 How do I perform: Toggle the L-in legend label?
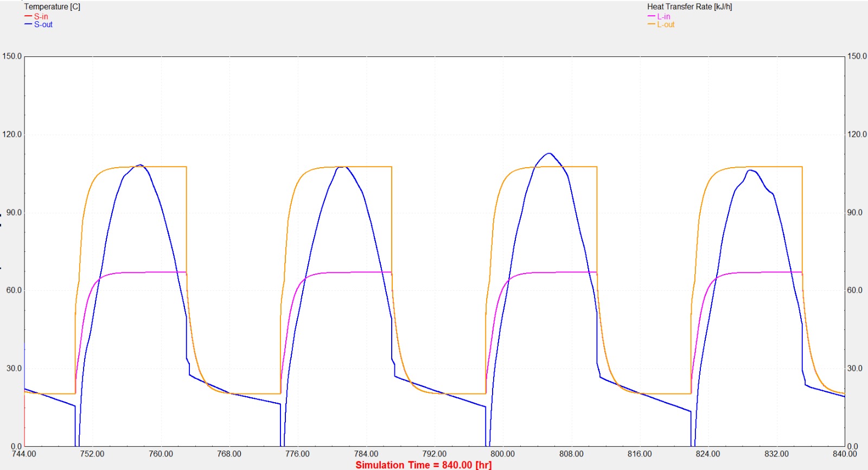[x=663, y=17]
